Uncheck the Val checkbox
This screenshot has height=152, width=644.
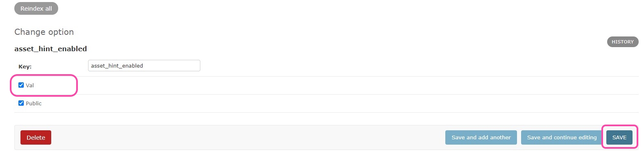pyautogui.click(x=21, y=85)
